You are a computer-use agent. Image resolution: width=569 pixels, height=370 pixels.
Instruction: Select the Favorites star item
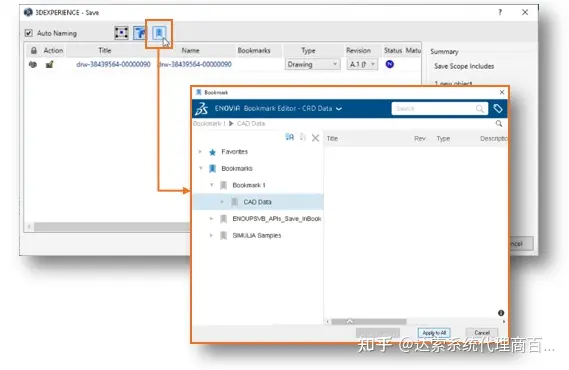[234, 152]
